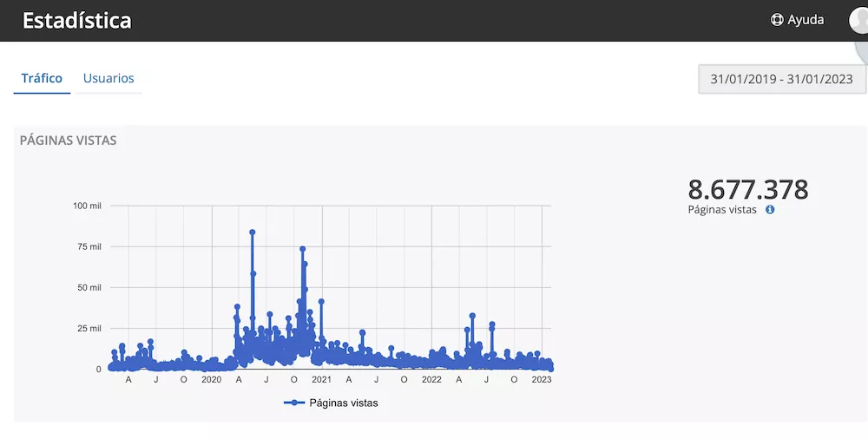Select the early-2021 peak near 41 mil
868x439 pixels.
point(321,302)
